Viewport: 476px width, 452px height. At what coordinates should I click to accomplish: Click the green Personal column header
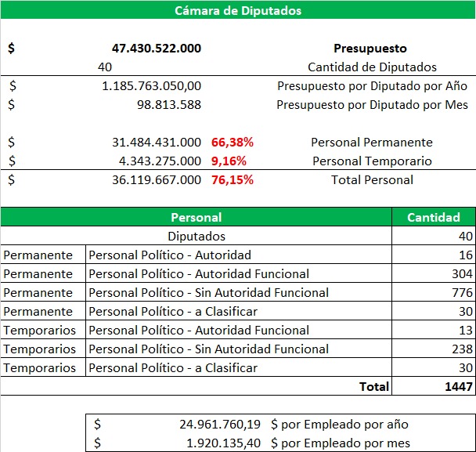pos(196,217)
